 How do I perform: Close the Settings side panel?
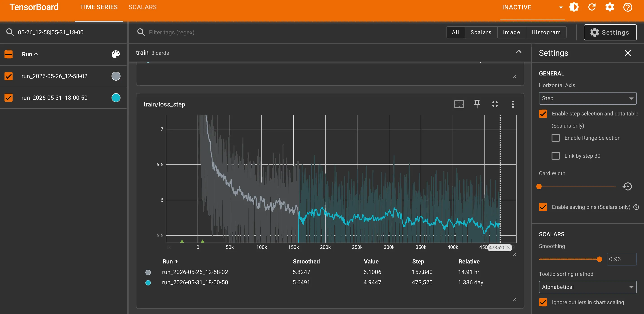(628, 53)
